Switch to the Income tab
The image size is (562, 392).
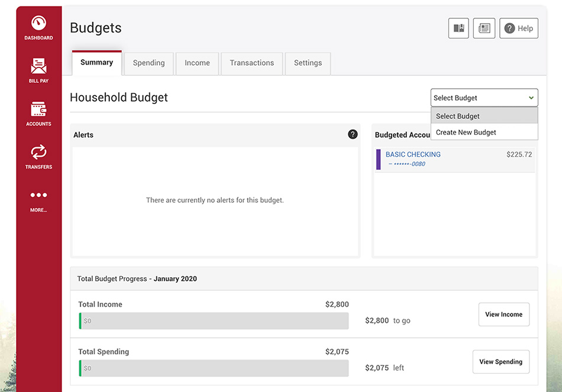point(197,63)
